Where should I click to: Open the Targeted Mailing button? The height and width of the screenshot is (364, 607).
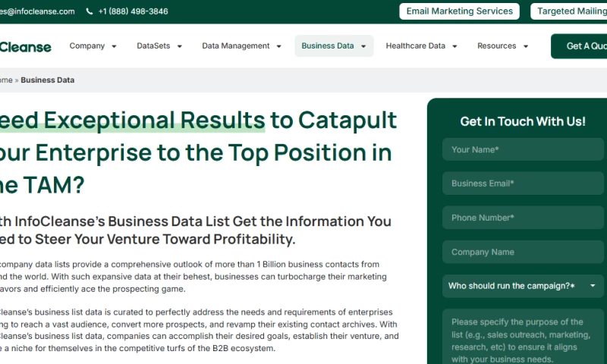[x=568, y=11]
